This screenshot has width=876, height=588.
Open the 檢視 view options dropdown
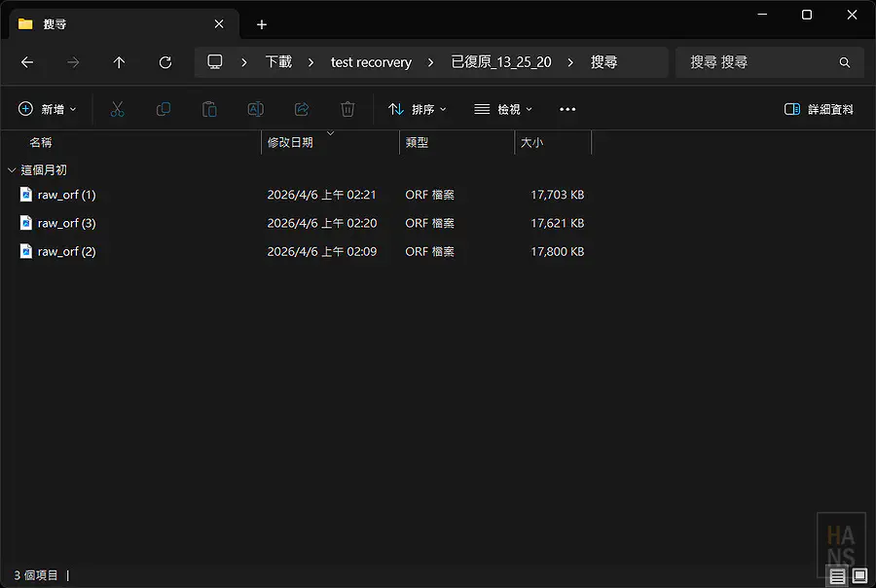pyautogui.click(x=502, y=109)
